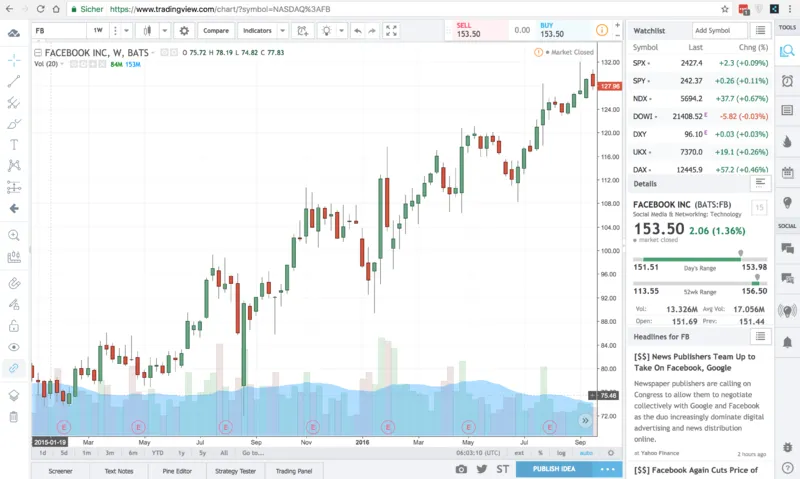Activate the zoom-in magnifier tool
Image resolution: width=800 pixels, height=479 pixels.
(x=14, y=235)
